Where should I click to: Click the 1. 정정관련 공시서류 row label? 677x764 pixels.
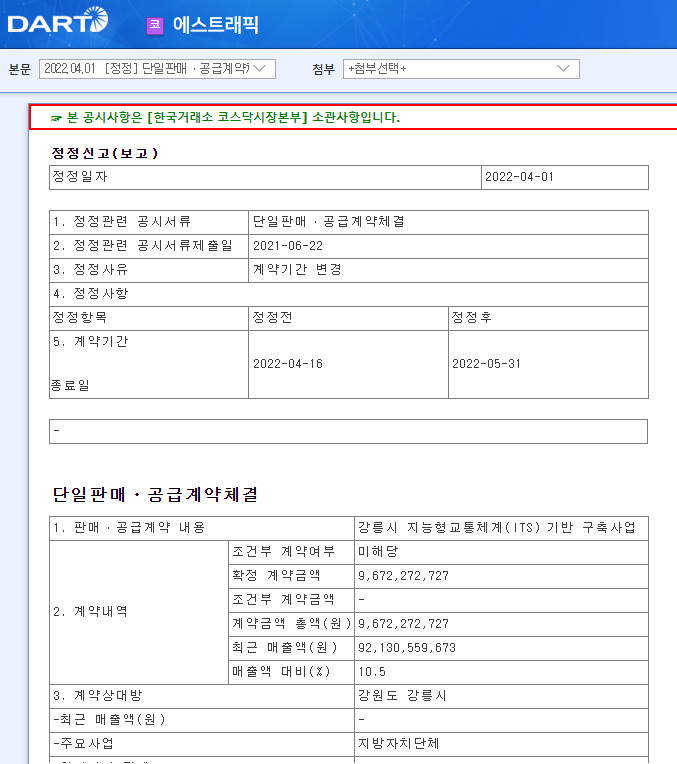click(122, 222)
